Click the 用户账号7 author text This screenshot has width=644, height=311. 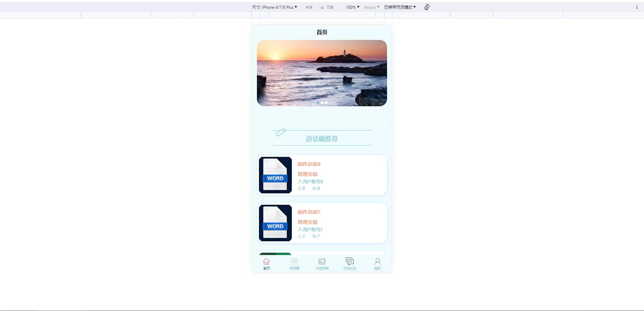[313, 230]
